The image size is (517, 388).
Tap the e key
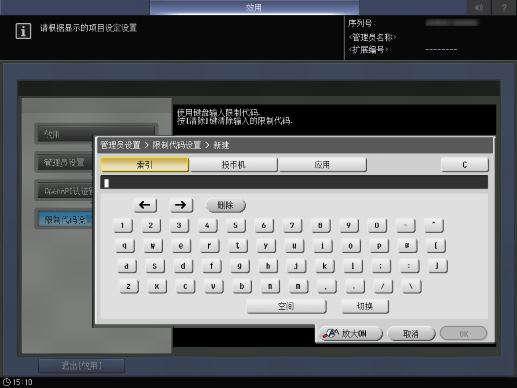(x=181, y=246)
